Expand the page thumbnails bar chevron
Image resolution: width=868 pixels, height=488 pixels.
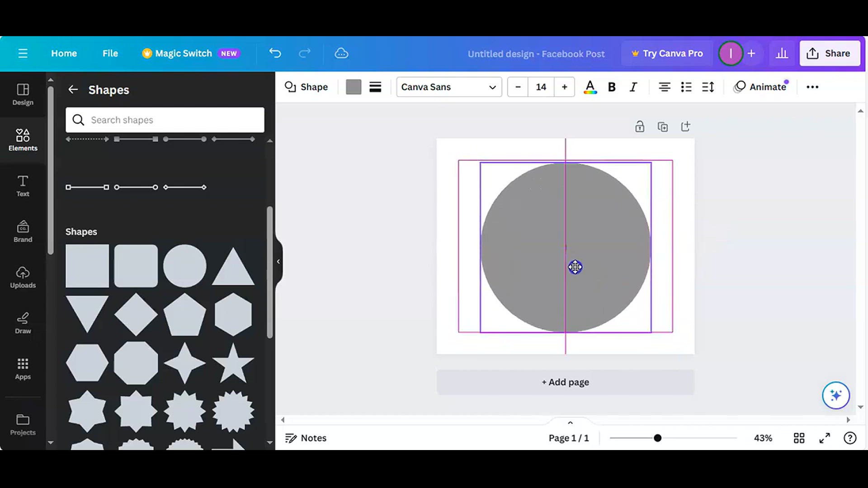(570, 422)
